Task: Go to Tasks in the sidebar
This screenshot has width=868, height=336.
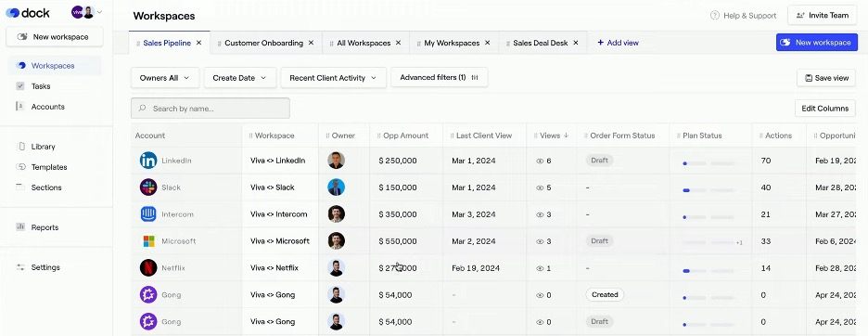Action: tap(41, 86)
